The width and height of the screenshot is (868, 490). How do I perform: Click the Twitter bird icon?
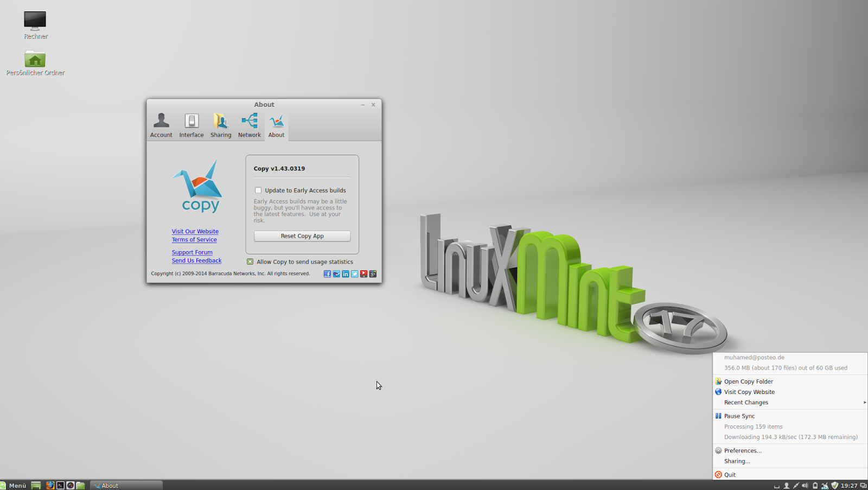[355, 274]
